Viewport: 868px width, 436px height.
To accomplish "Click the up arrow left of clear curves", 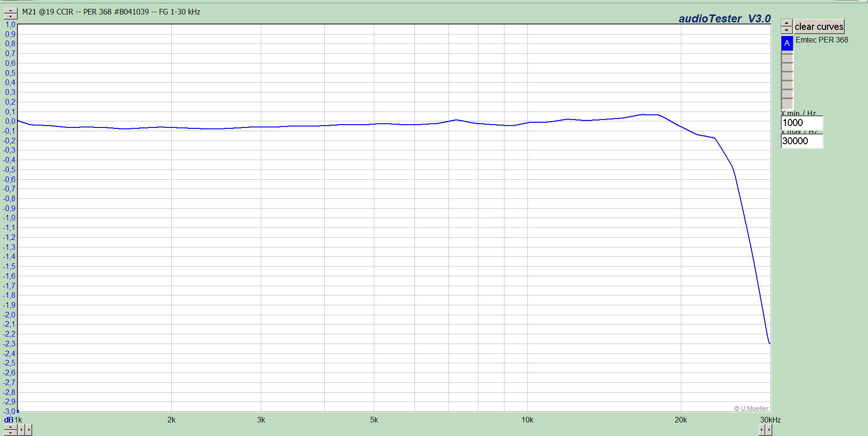I will pos(787,23).
